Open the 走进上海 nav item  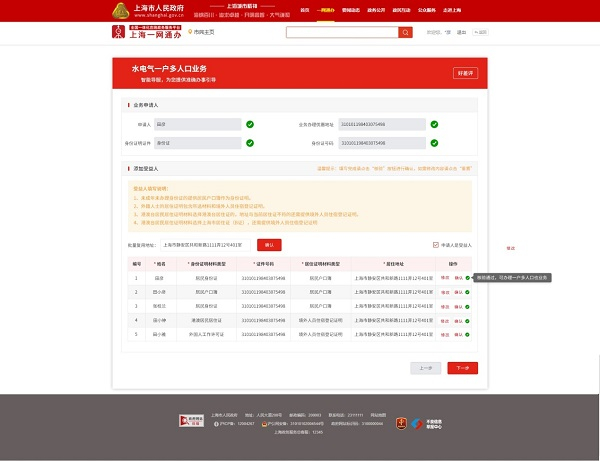452,10
